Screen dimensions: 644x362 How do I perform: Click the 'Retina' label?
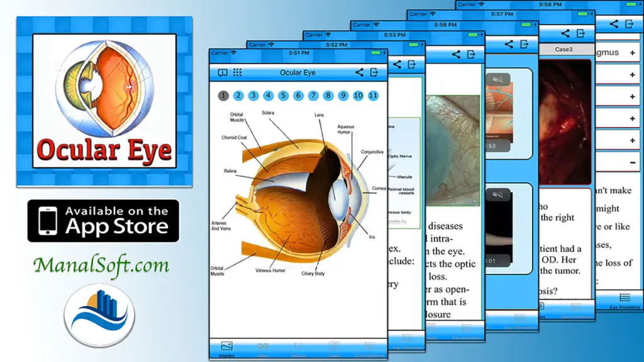230,171
